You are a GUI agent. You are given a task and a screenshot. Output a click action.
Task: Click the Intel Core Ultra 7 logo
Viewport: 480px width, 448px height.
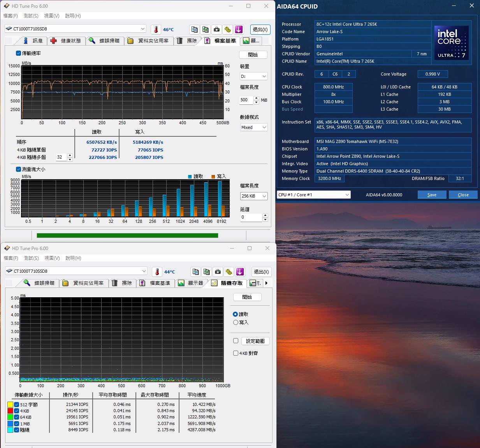coord(451,43)
